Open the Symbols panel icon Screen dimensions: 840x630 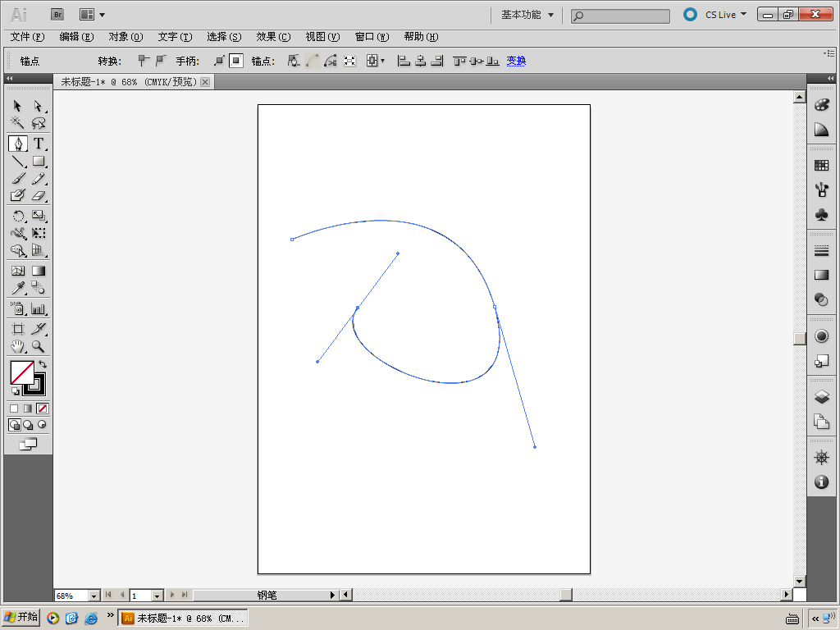coord(821,215)
